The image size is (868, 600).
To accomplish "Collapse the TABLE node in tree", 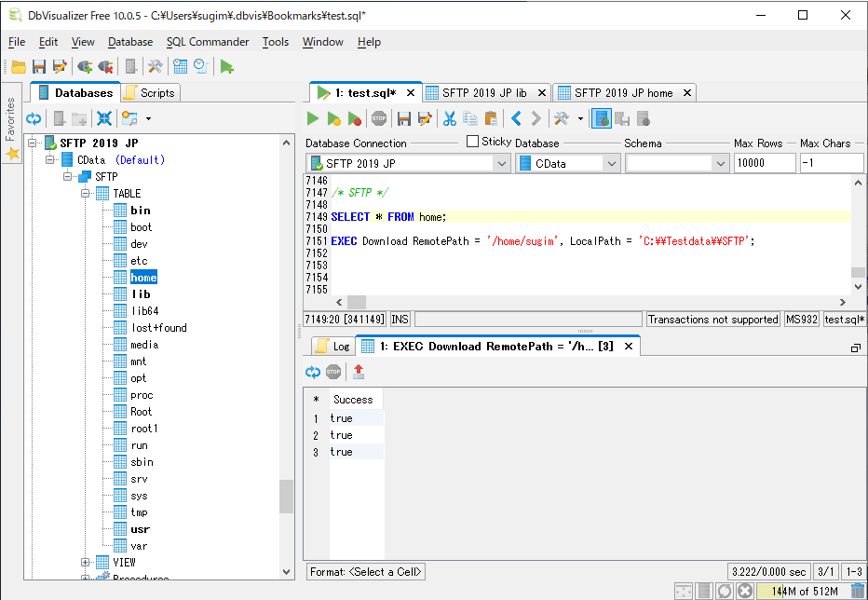I will point(86,194).
